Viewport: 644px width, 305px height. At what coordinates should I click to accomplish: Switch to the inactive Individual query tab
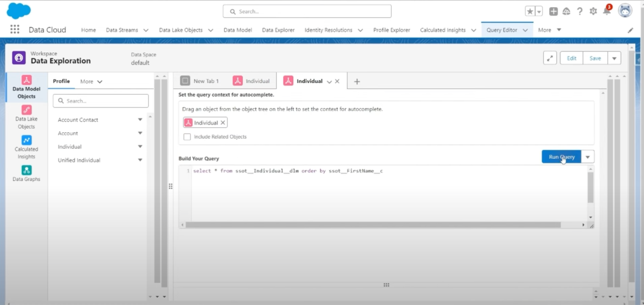(x=251, y=81)
